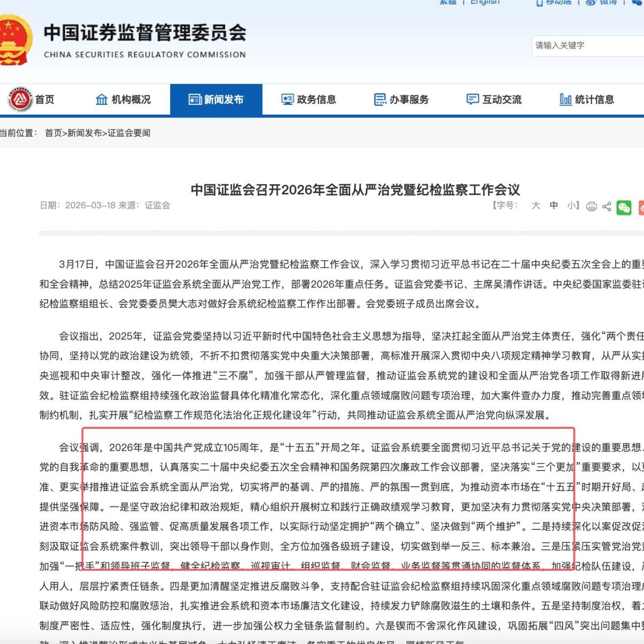
Task: Click the red Weibo share icon
Action: pyautogui.click(x=641, y=208)
